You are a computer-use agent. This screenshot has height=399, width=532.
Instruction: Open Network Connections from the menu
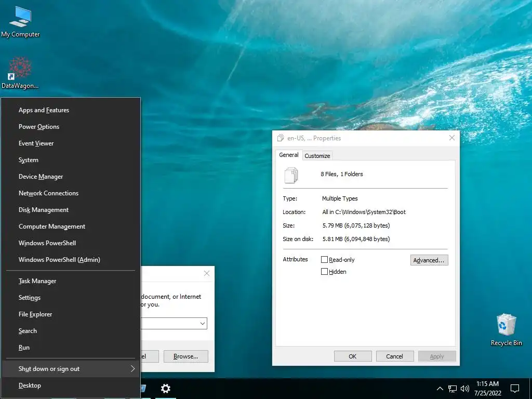71,193
